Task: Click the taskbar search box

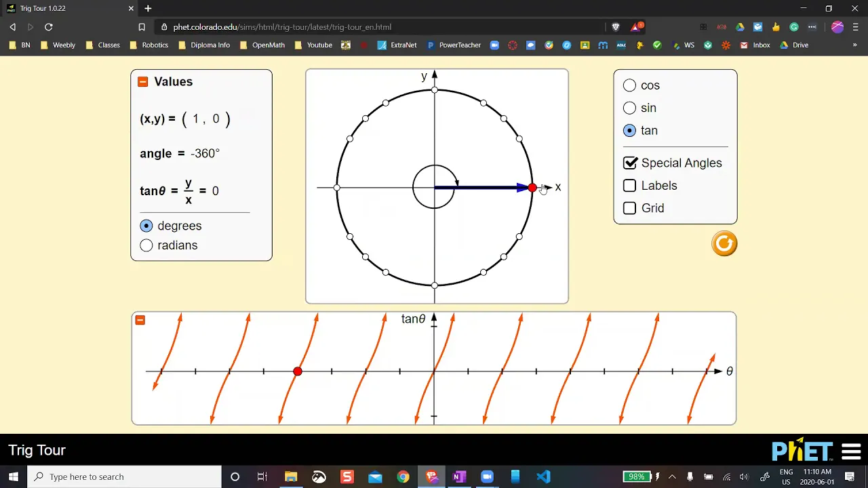Action: tap(124, 476)
